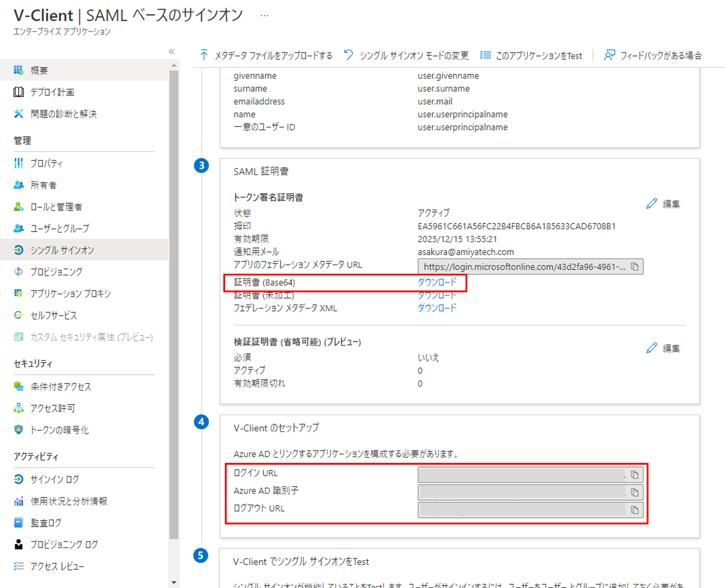
Task: Open the デプロイ計画 book icon
Action: [x=18, y=92]
